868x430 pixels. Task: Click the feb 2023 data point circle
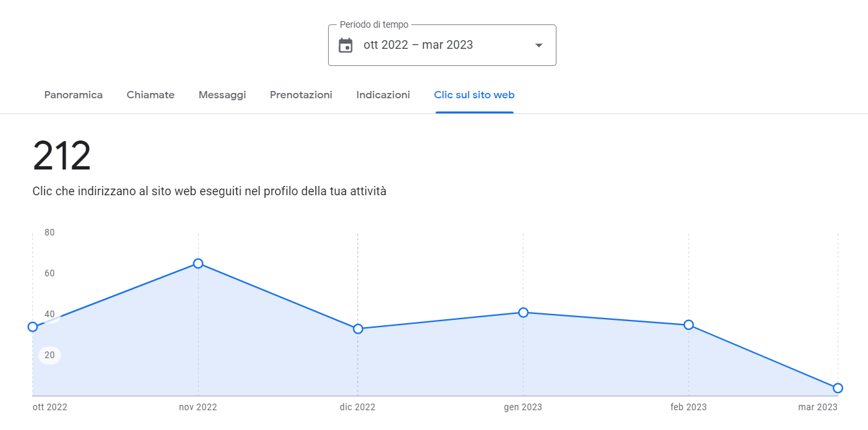688,325
